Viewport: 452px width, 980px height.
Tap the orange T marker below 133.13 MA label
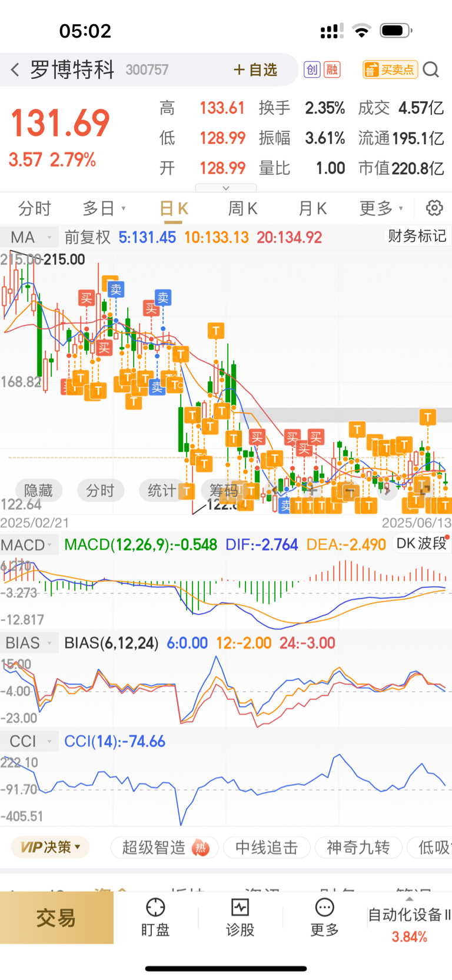(x=216, y=331)
